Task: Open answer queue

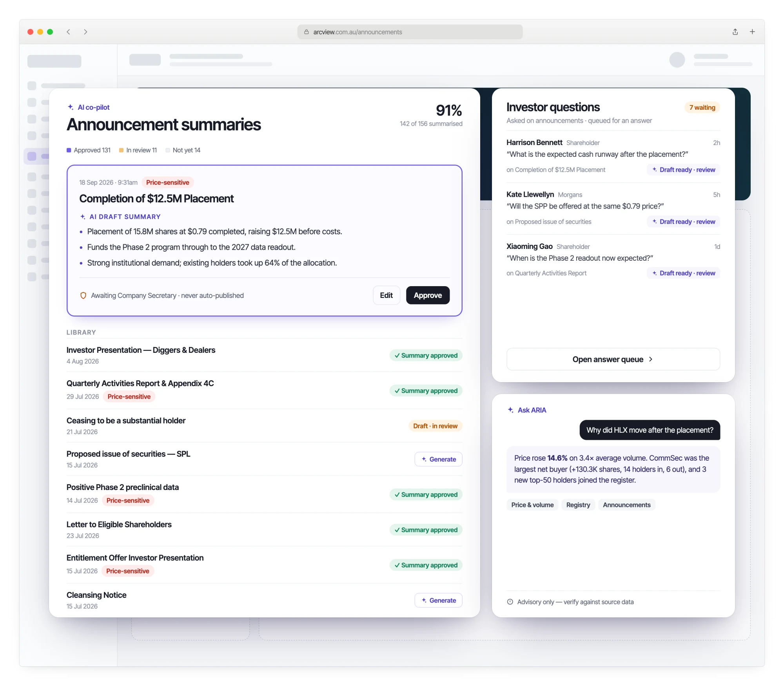Action: [613, 359]
